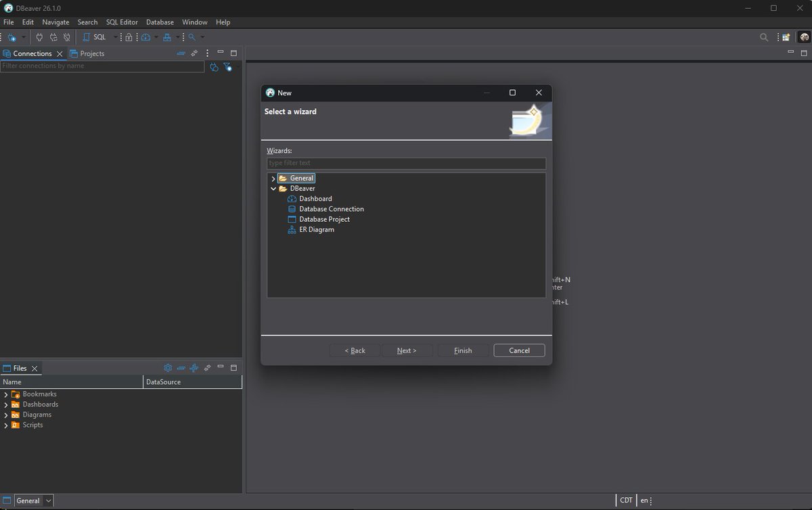Toggle Link with Editor in Files panel
The image size is (812, 510).
208,368
